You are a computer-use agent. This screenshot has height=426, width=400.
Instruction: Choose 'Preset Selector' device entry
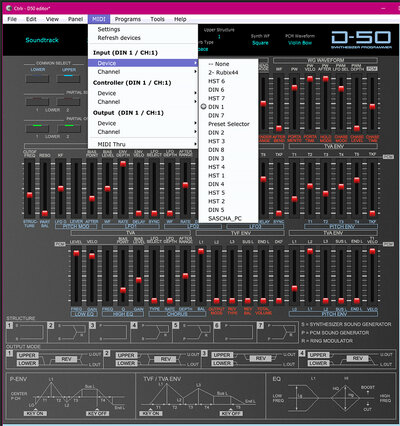coord(228,124)
